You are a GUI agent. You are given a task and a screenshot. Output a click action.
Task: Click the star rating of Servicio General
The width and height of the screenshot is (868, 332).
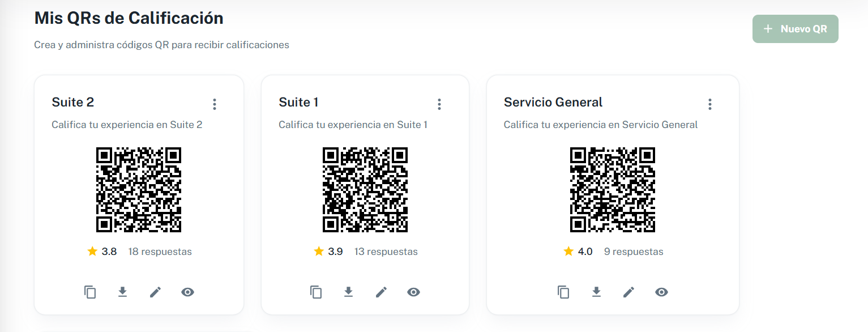[568, 251]
